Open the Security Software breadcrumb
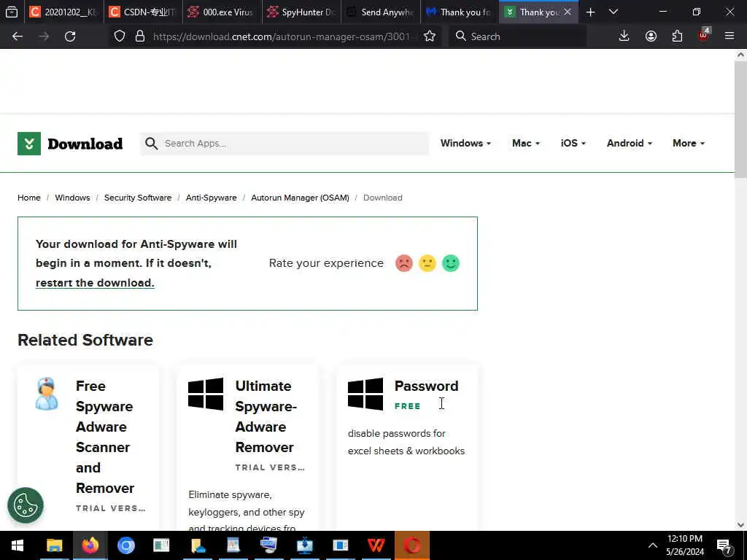Viewport: 747px width, 560px height. [x=138, y=198]
